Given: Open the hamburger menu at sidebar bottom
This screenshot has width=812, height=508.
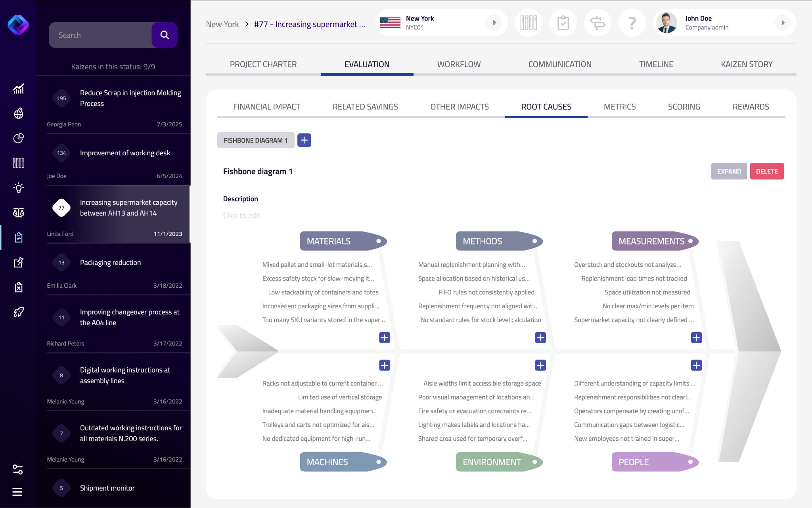Looking at the screenshot, I should point(17,492).
